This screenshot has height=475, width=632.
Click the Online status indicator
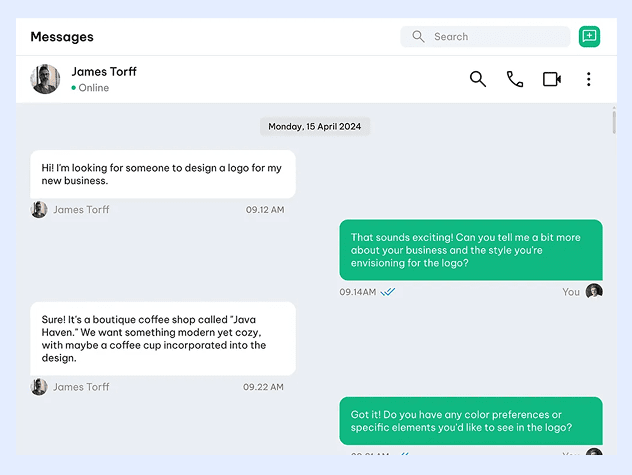90,88
